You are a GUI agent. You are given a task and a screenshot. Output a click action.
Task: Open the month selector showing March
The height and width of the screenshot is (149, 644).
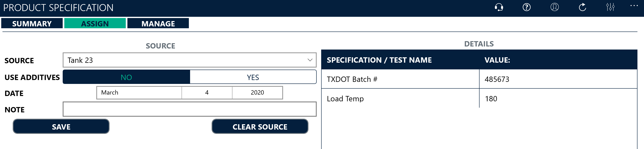click(x=139, y=93)
